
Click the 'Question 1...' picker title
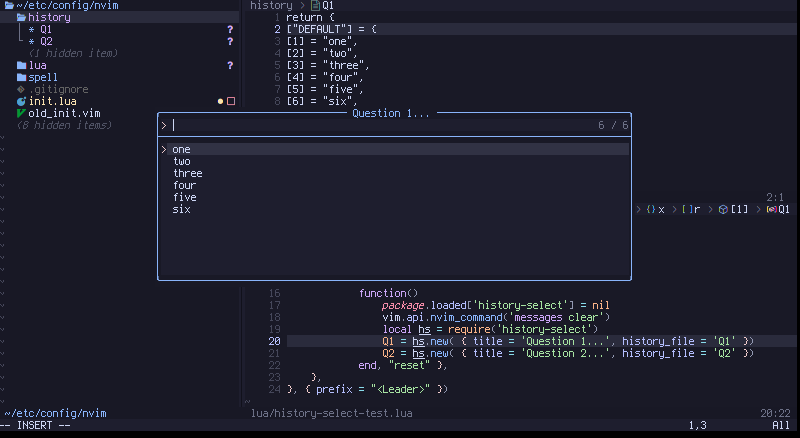pos(391,113)
